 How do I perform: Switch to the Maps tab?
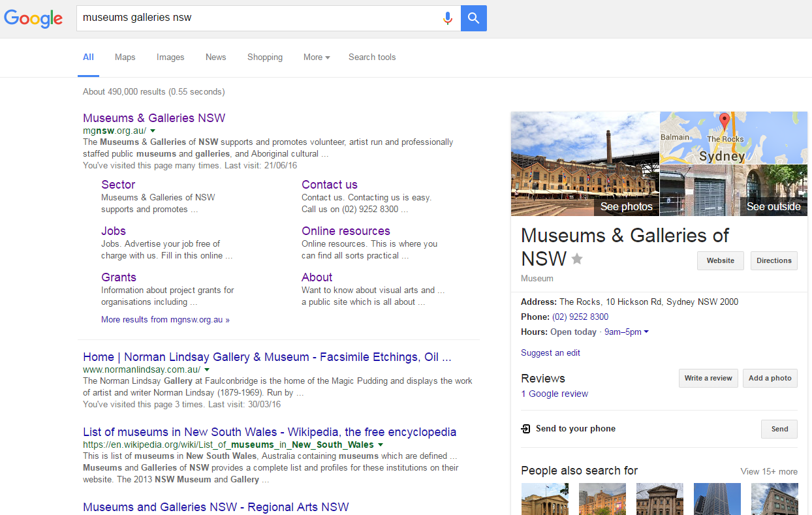point(125,57)
